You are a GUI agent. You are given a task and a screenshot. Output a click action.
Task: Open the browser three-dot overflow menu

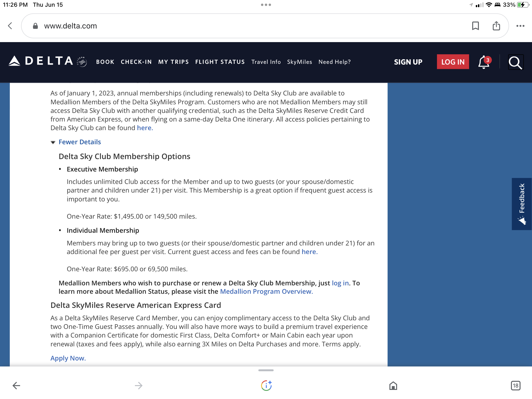(520, 26)
